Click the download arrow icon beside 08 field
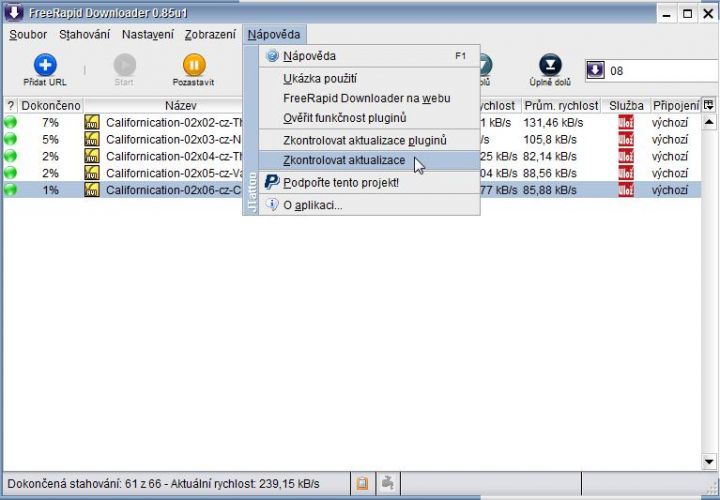The height and width of the screenshot is (500, 720). point(595,70)
